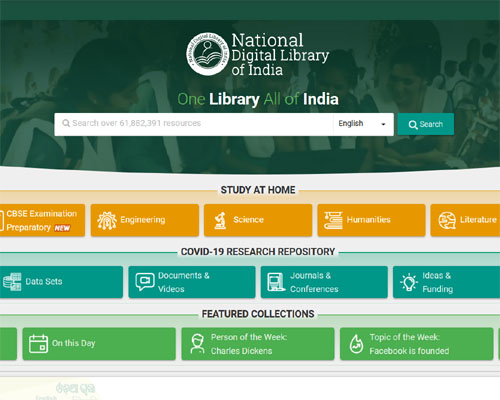
Task: Click the Engineering gear icon
Action: (107, 220)
